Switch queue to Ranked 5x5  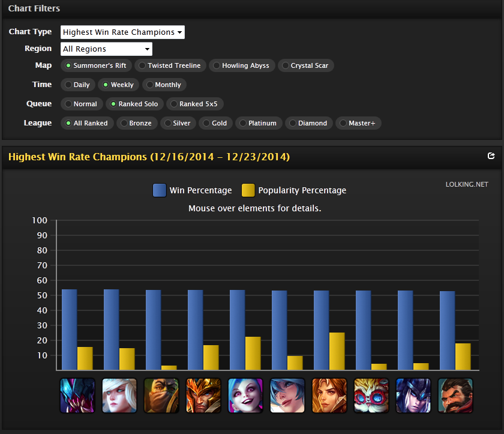tap(195, 104)
